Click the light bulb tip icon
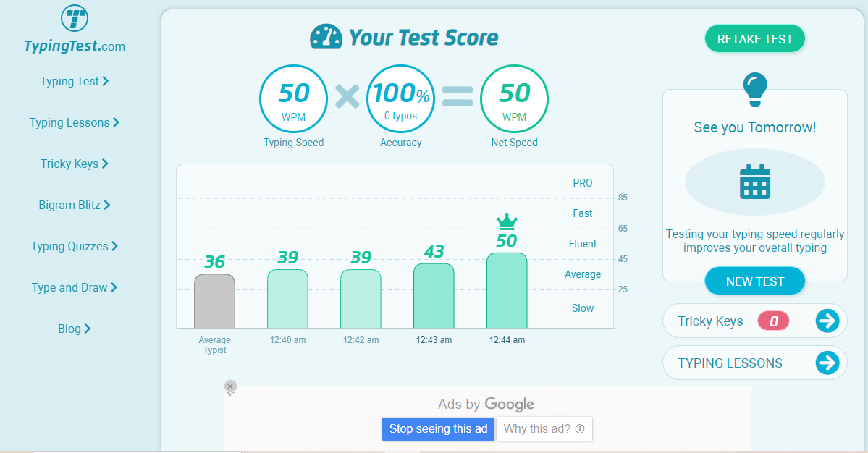 tap(755, 90)
